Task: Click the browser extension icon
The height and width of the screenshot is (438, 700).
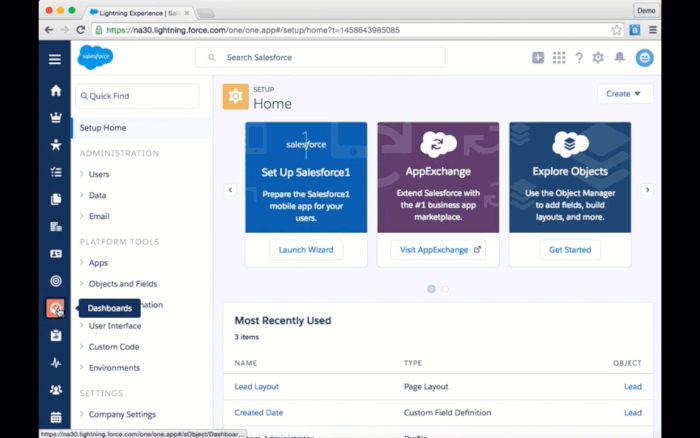Action: (x=635, y=30)
